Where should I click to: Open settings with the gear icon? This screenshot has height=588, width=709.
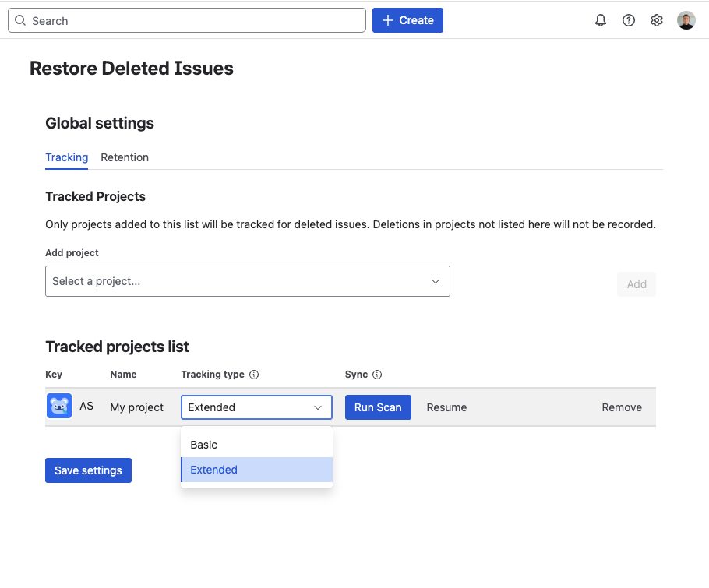pos(657,20)
